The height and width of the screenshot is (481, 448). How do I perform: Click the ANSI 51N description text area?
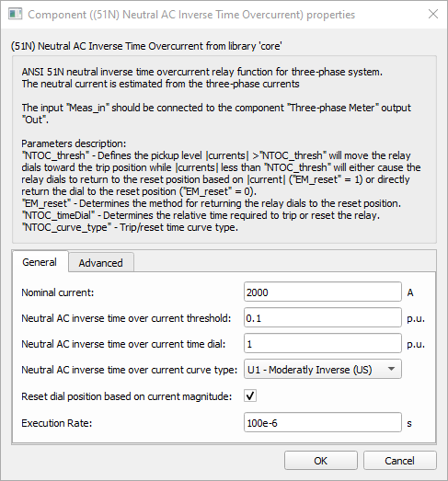click(224, 149)
